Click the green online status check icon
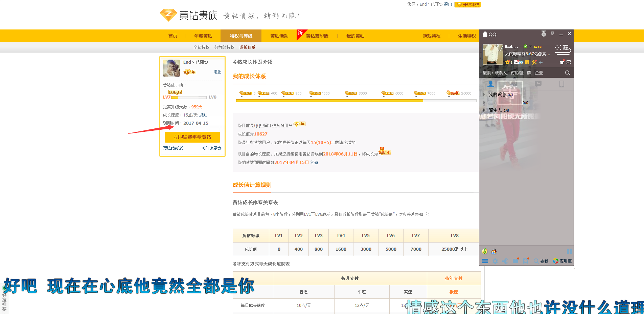The height and width of the screenshot is (314, 644). pyautogui.click(x=525, y=46)
